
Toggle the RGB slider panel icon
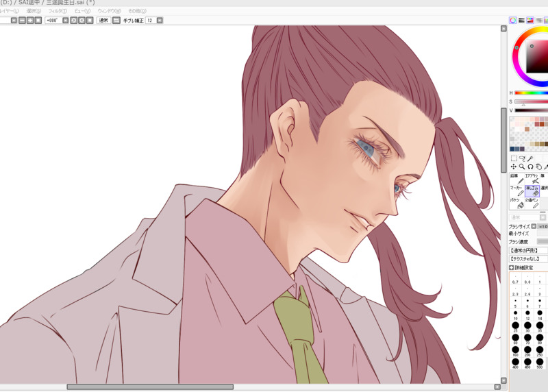[x=521, y=21]
